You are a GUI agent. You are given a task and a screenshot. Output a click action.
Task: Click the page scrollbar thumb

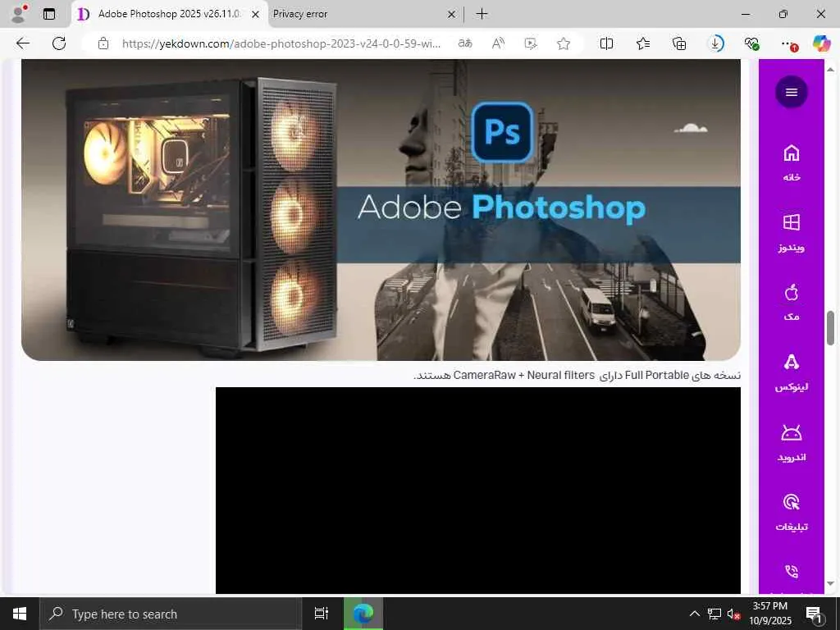pos(830,327)
